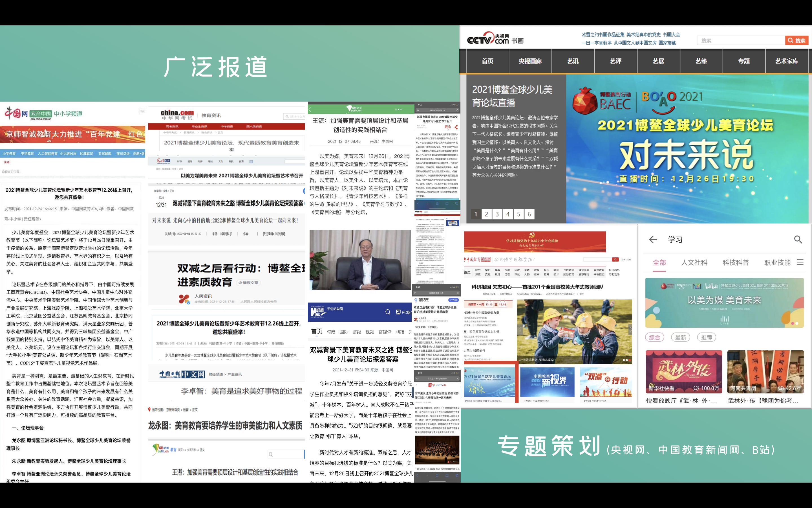Viewport: 812px width, 508px height.
Task: Open the 小学教育 tab on 中国网
Action: (x=9, y=154)
